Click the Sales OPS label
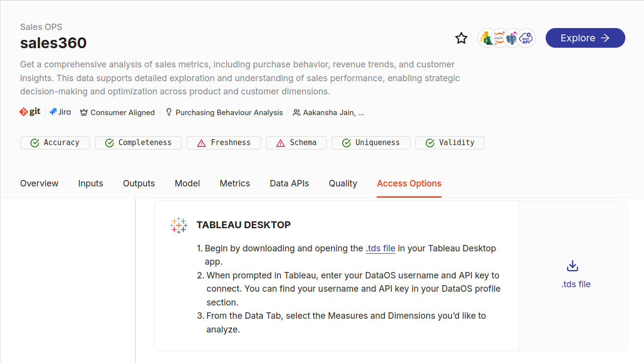 pos(41,27)
